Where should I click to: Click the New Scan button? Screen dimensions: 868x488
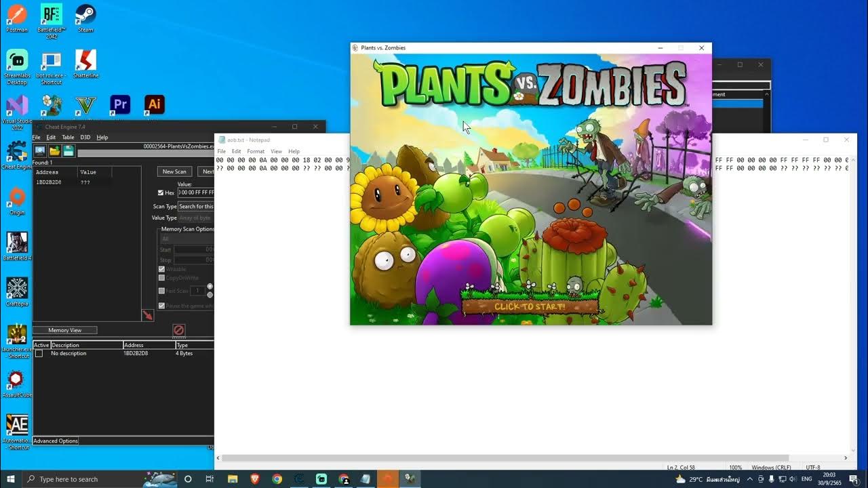[174, 171]
